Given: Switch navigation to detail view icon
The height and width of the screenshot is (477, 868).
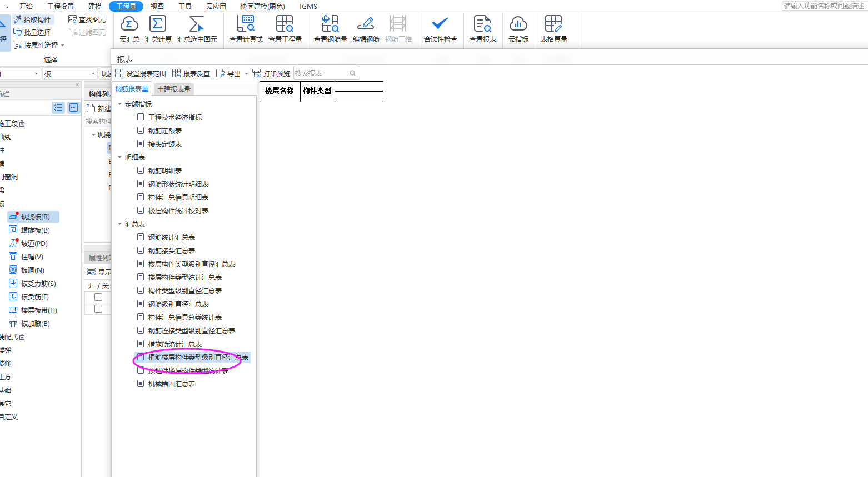Looking at the screenshot, I should click(74, 108).
